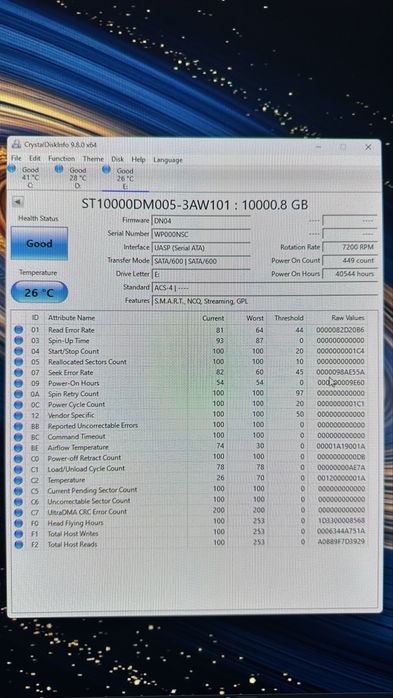Select the Read Error Rate attribute name
This screenshot has width=393, height=698.
(71, 330)
